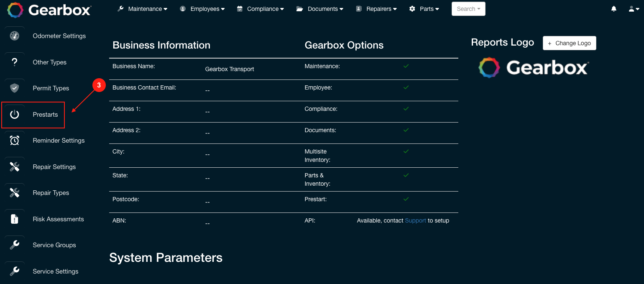The image size is (644, 284).
Task: Select the Permit Types shield icon
Action: click(x=15, y=88)
